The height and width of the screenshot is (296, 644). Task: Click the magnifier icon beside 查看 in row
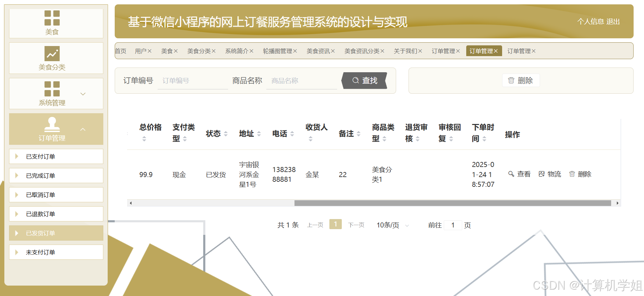pyautogui.click(x=511, y=174)
